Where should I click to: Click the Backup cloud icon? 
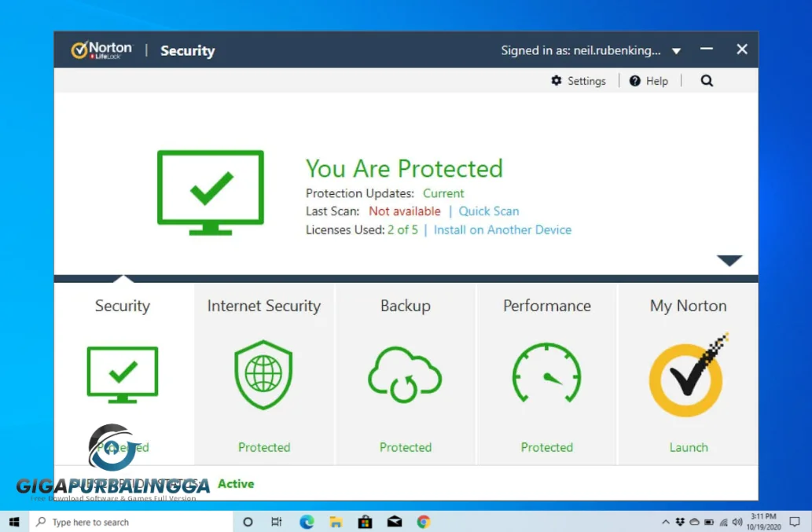click(405, 375)
